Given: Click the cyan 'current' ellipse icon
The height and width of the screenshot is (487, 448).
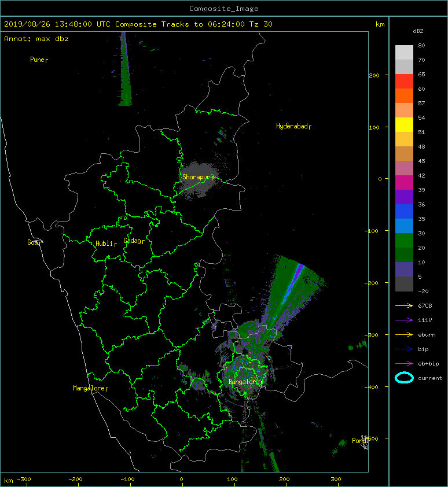Looking at the screenshot, I should [404, 378].
